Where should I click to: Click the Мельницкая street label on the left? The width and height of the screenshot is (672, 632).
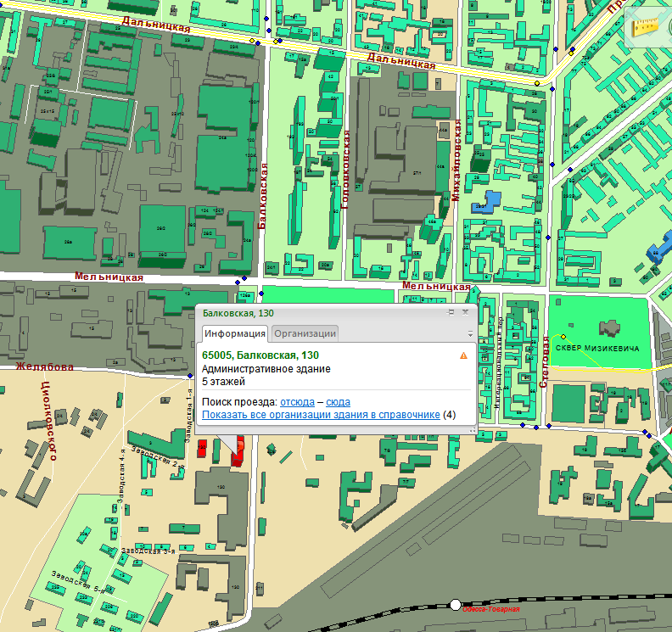tap(109, 277)
